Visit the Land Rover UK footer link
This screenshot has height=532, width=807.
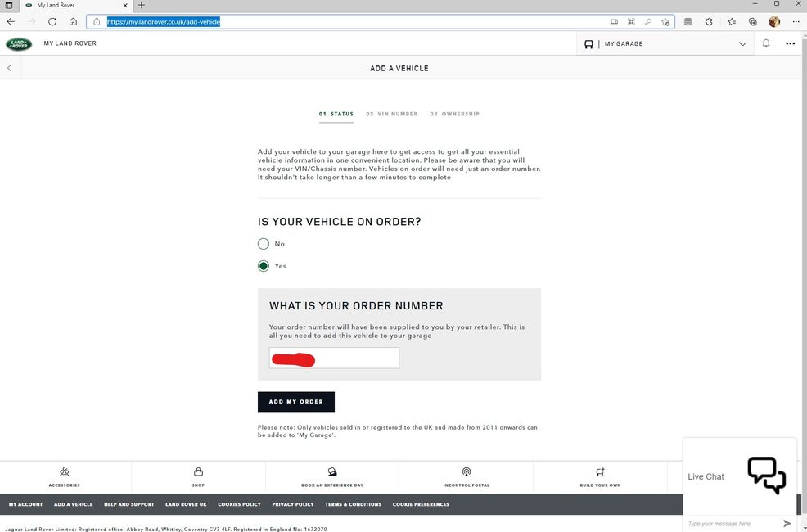tap(186, 504)
